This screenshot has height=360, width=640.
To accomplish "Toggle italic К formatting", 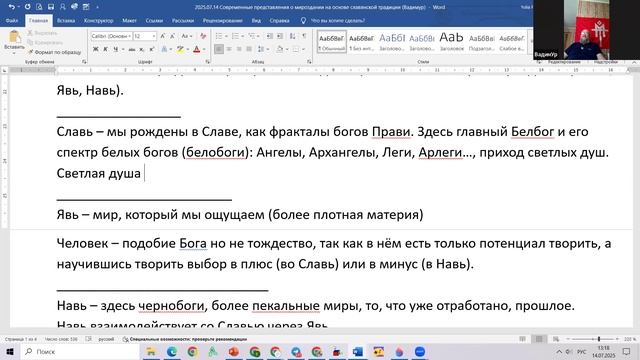I will tap(106, 49).
